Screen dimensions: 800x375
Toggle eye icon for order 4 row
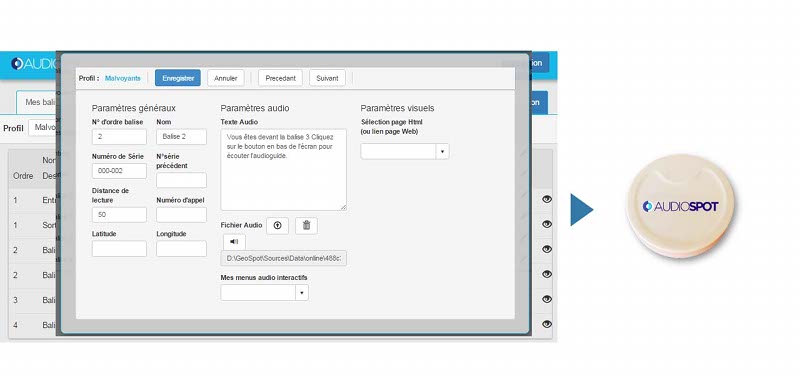click(x=547, y=324)
